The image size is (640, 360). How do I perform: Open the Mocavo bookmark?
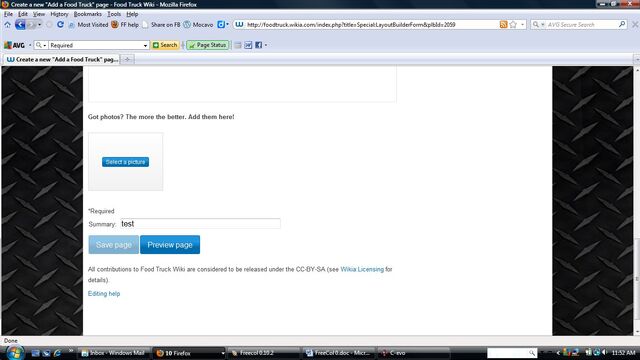[198, 24]
